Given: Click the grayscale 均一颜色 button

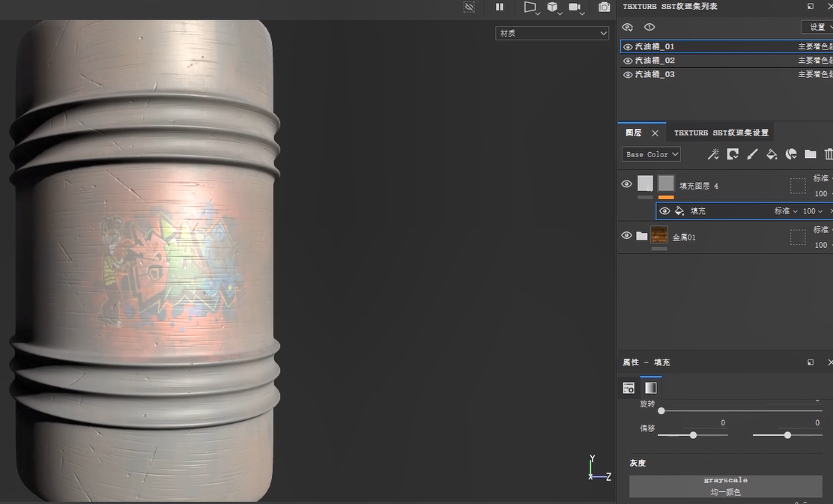Looking at the screenshot, I should tap(725, 486).
